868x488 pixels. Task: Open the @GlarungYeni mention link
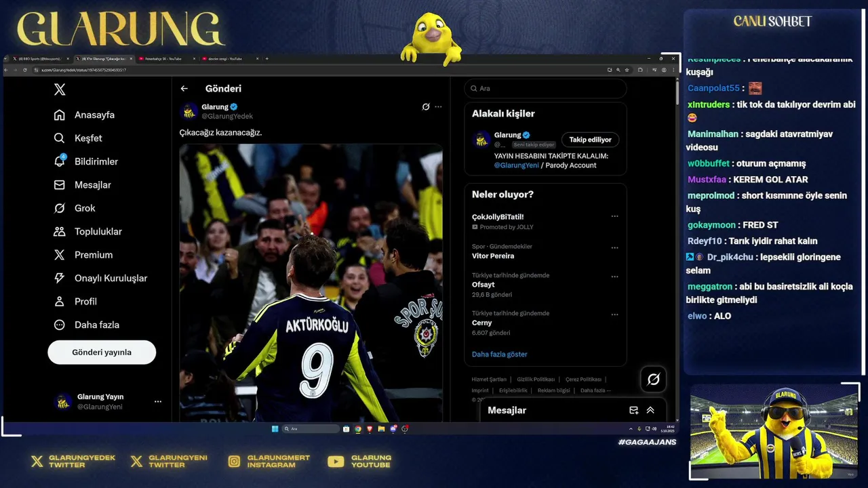click(x=517, y=165)
